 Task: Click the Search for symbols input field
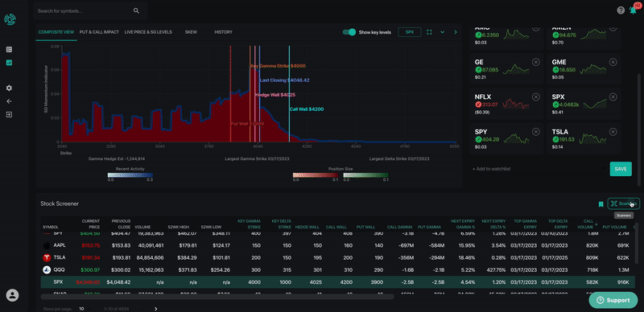85,11
